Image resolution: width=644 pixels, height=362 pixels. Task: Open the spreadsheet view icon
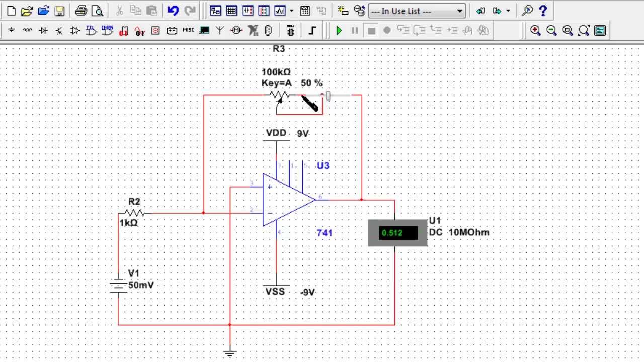pyautogui.click(x=232, y=11)
